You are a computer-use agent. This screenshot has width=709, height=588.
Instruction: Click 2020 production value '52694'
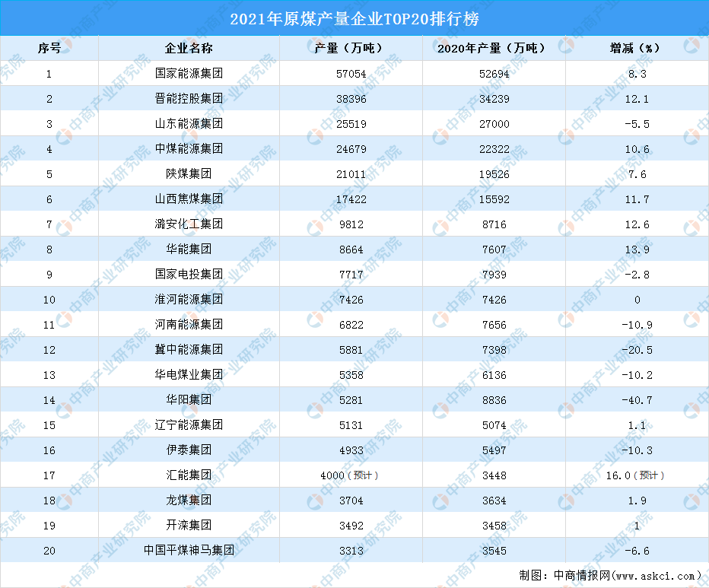click(494, 74)
